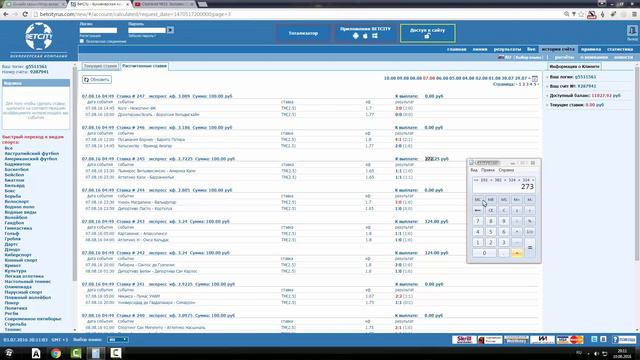Image resolution: width=640 pixels, height=360 pixels.
Task: Click the login submit arrow next to password
Action: (170, 30)
